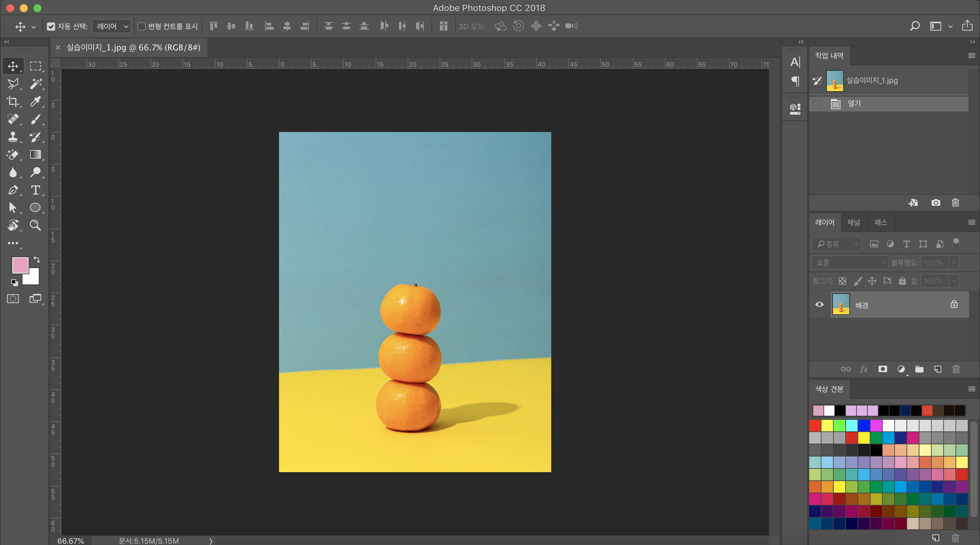This screenshot has height=545, width=980.
Task: Switch to the 패스 tab
Action: (880, 222)
